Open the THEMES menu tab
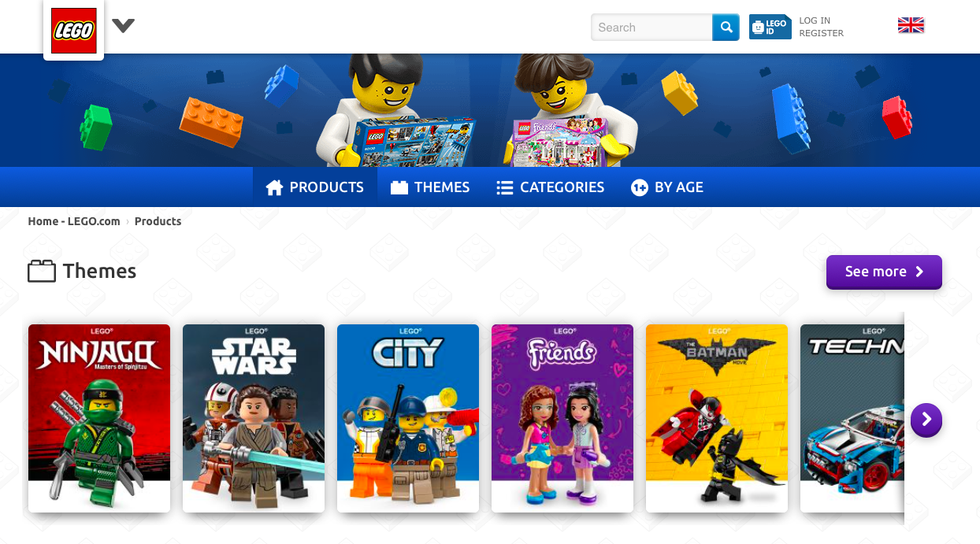The image size is (980, 544). (x=430, y=187)
